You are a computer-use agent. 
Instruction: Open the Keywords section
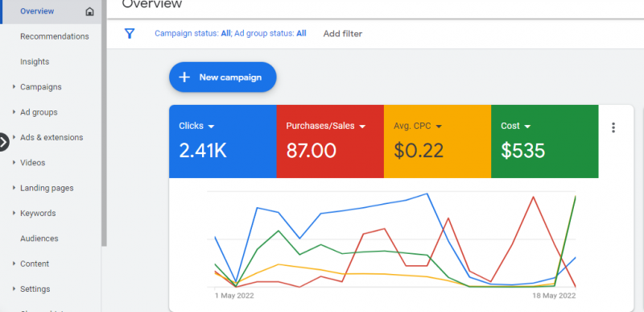[38, 214]
